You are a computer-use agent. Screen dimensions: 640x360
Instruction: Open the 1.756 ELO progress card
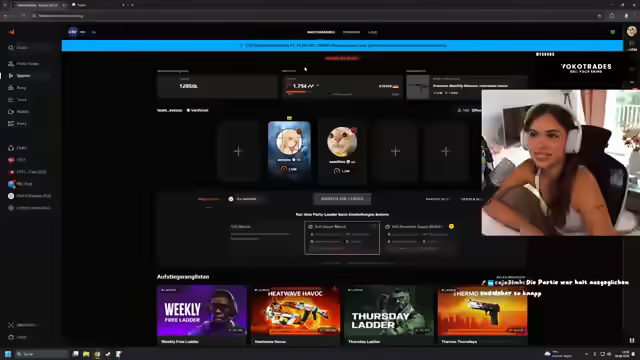(342, 86)
